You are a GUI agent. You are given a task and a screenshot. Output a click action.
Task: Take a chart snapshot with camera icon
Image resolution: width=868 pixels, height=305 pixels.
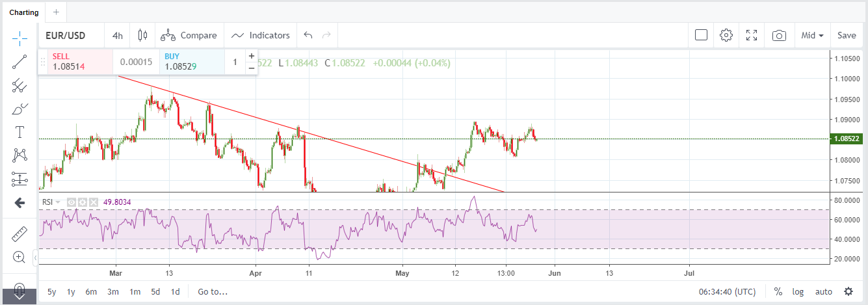pos(778,36)
